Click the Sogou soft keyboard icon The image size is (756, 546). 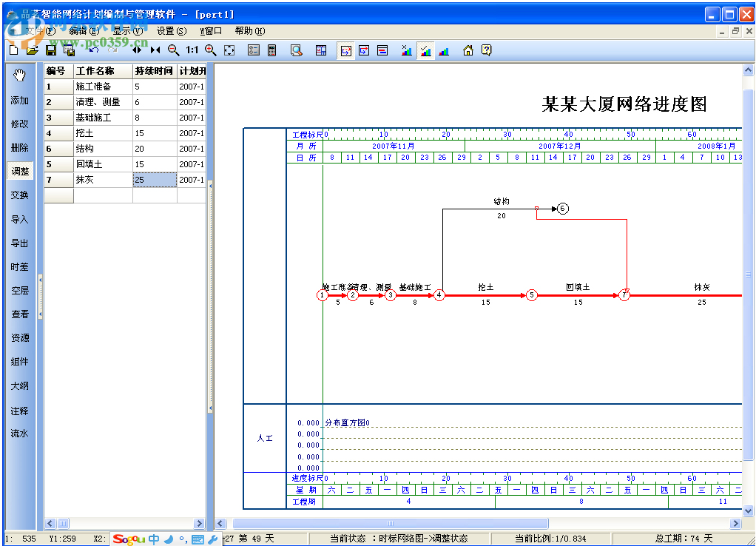point(198,539)
